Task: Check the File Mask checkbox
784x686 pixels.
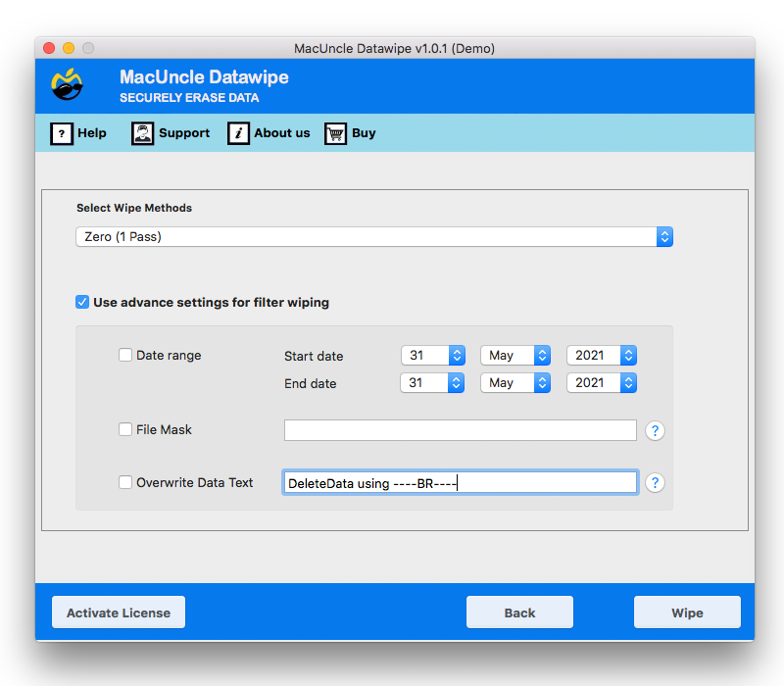Action: pos(125,429)
